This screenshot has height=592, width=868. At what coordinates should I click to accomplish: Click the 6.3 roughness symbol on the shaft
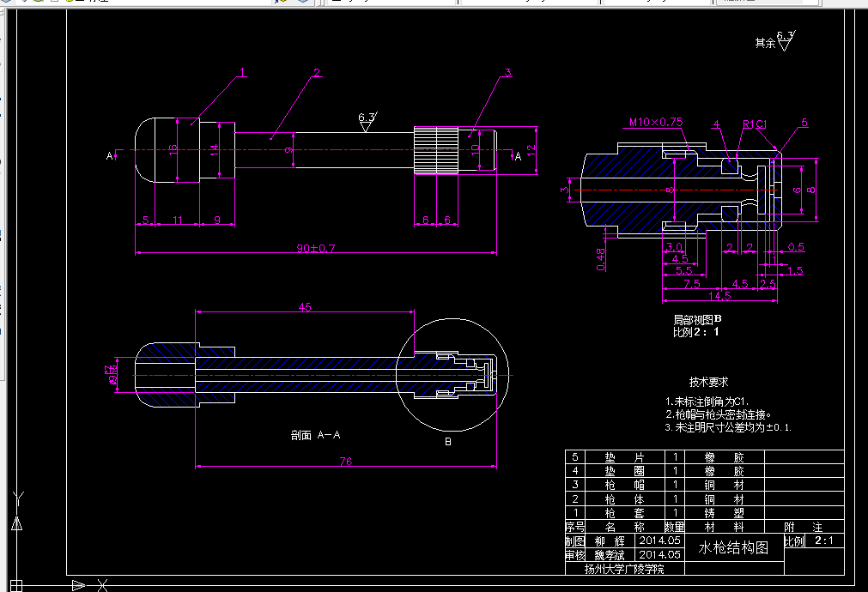pyautogui.click(x=367, y=122)
